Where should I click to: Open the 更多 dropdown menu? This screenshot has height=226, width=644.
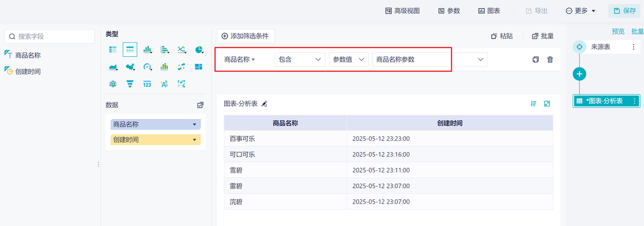[581, 11]
